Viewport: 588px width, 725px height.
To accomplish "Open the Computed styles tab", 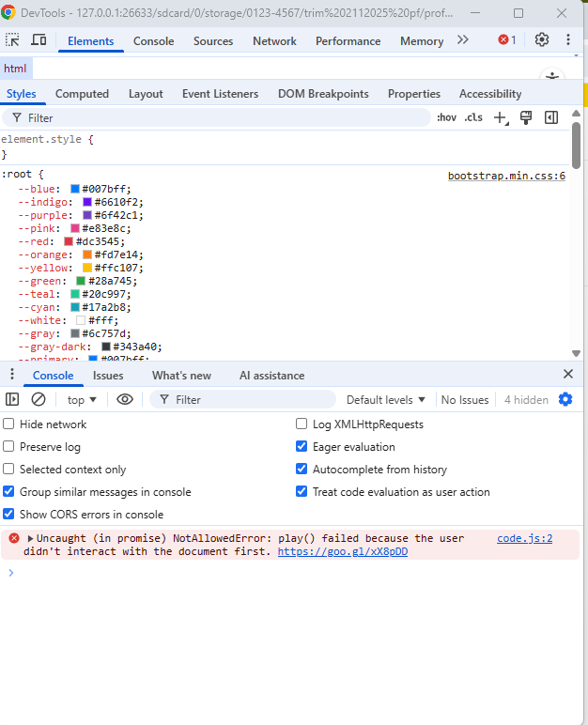I will (82, 94).
